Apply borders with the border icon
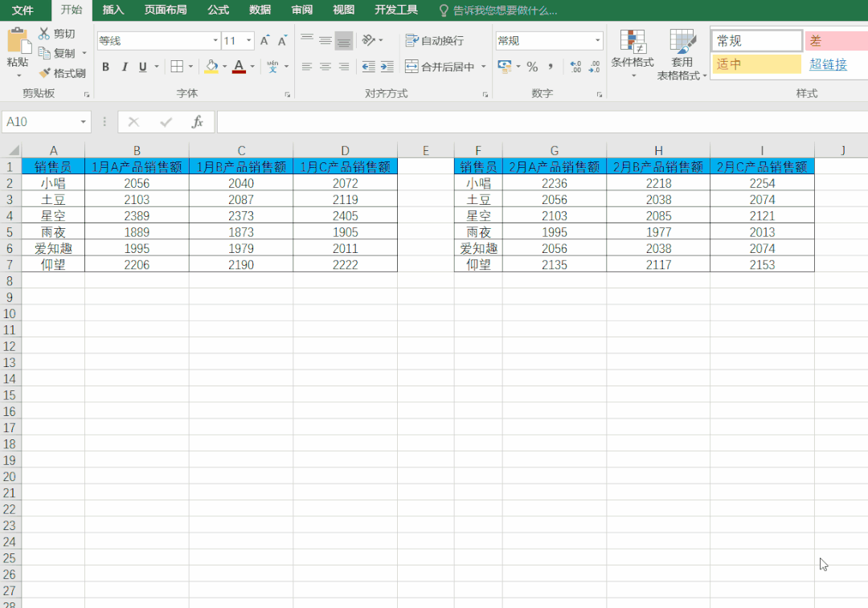The height and width of the screenshot is (608, 868). (x=177, y=67)
